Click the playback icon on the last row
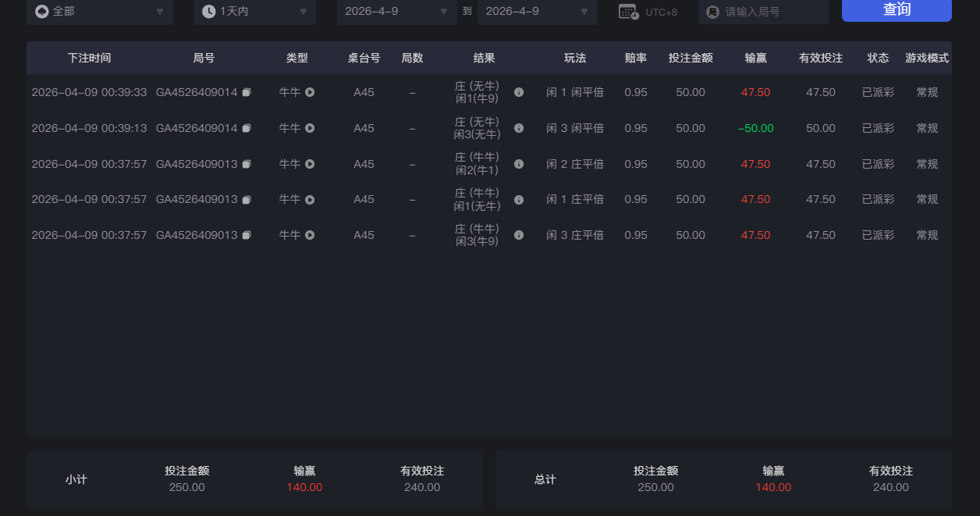This screenshot has height=516, width=980. pos(309,234)
